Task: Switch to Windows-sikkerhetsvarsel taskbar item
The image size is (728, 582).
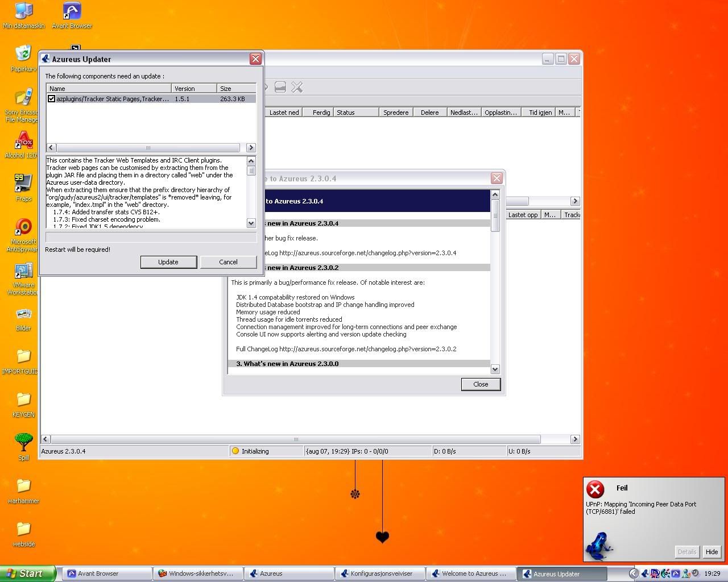Action: (x=198, y=573)
